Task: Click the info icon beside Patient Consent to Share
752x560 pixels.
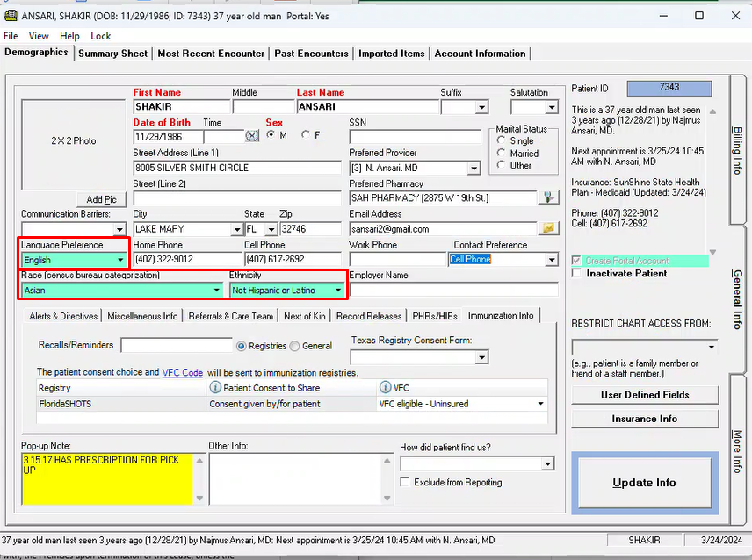Action: tap(215, 387)
